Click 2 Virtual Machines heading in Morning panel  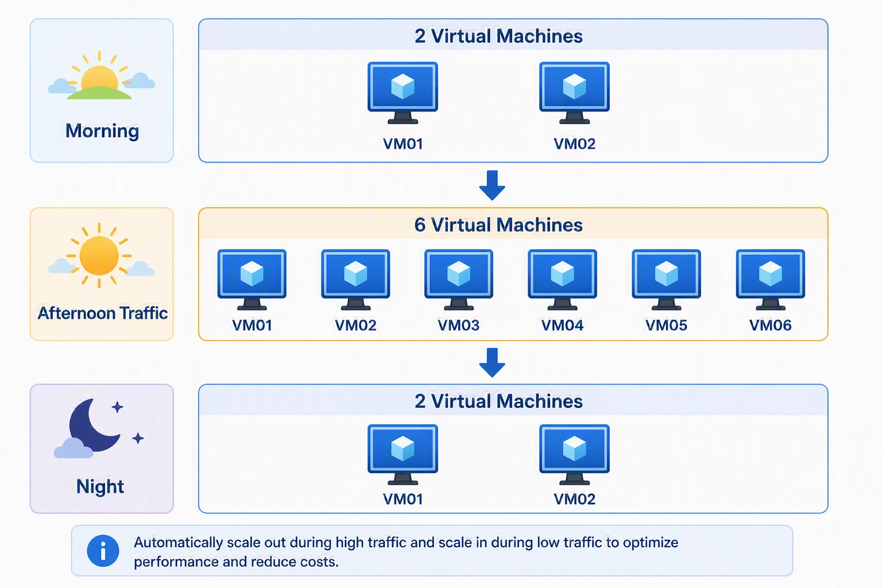(x=498, y=36)
